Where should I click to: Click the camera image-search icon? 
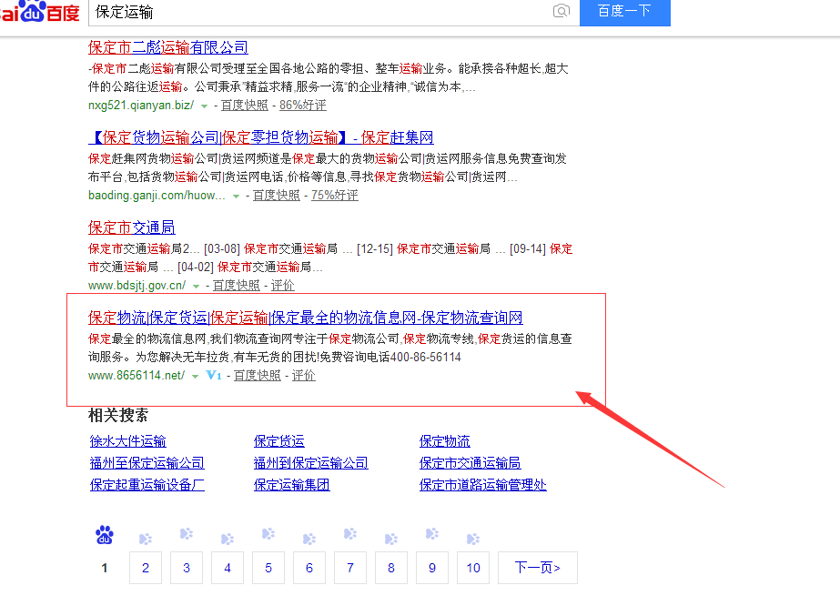point(561,11)
